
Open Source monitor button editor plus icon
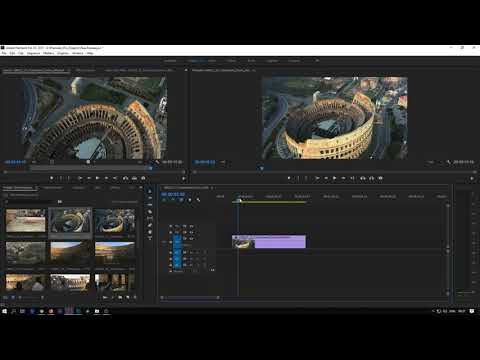click(x=183, y=179)
